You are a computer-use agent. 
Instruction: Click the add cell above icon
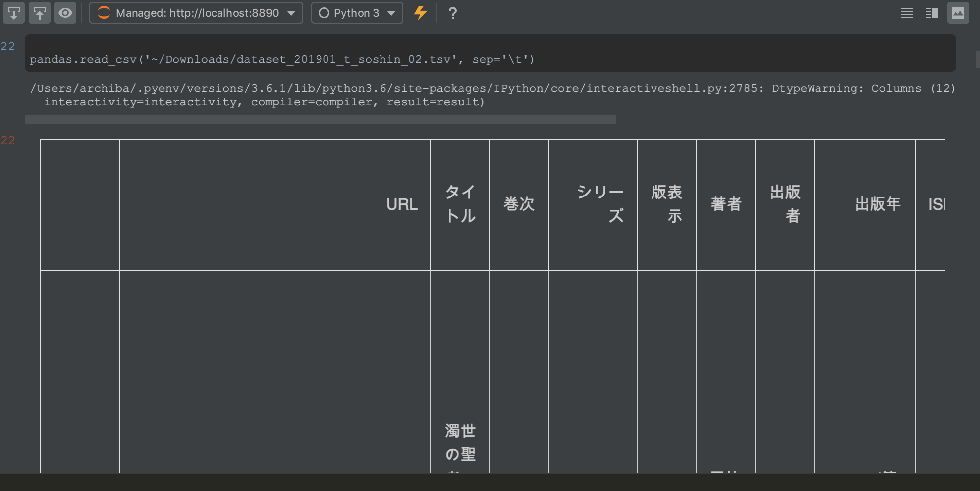click(x=40, y=13)
